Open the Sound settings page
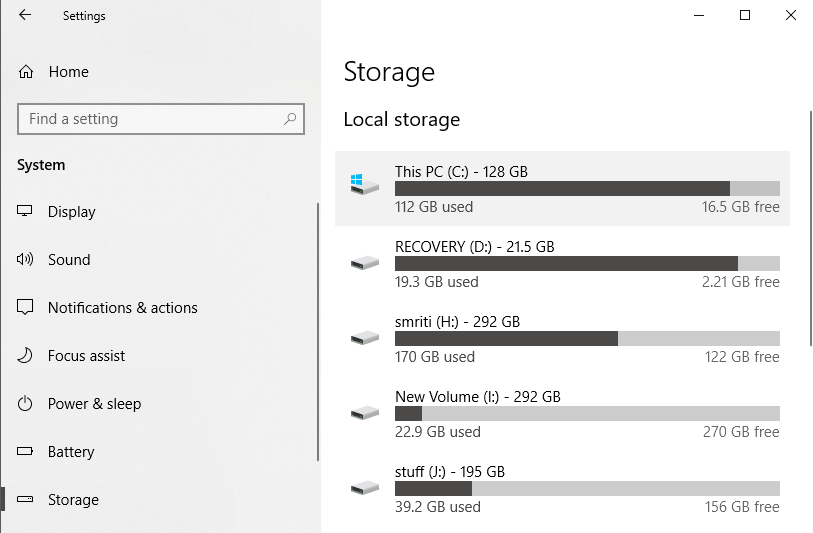 pos(69,260)
